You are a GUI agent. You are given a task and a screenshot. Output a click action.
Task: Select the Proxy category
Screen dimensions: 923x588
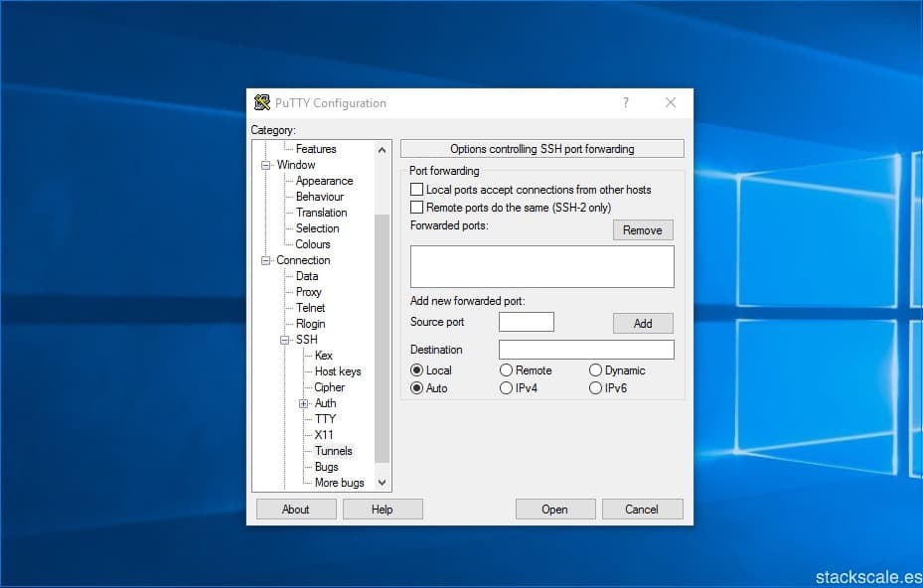(x=308, y=292)
